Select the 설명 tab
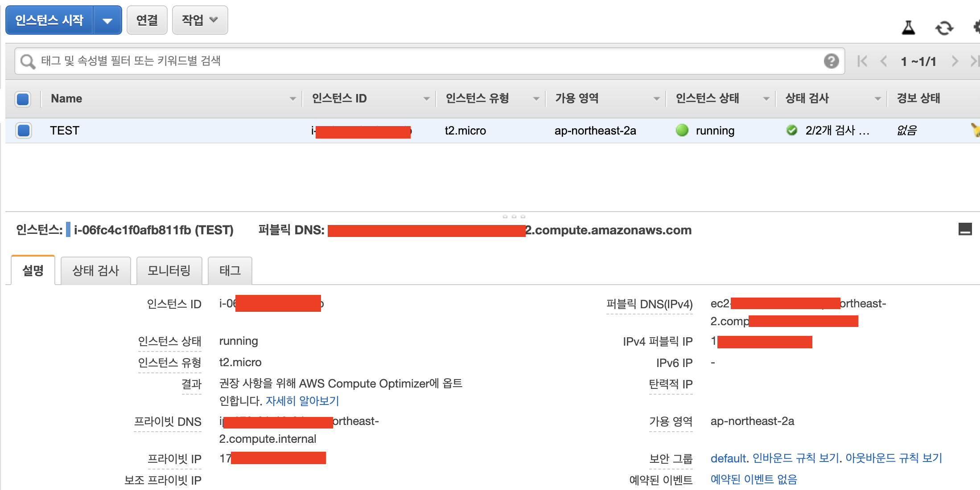 tap(33, 270)
